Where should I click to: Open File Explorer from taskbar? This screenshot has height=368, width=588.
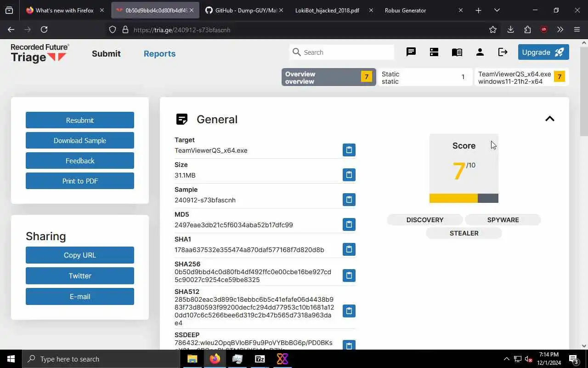coord(192,359)
